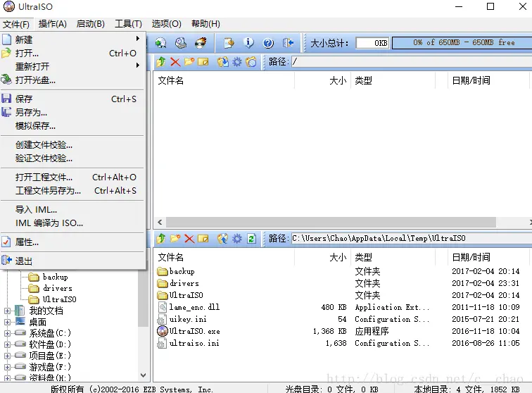Create new folder in image pane toolbar
Viewport: 532px width, 393px height.
point(189,62)
